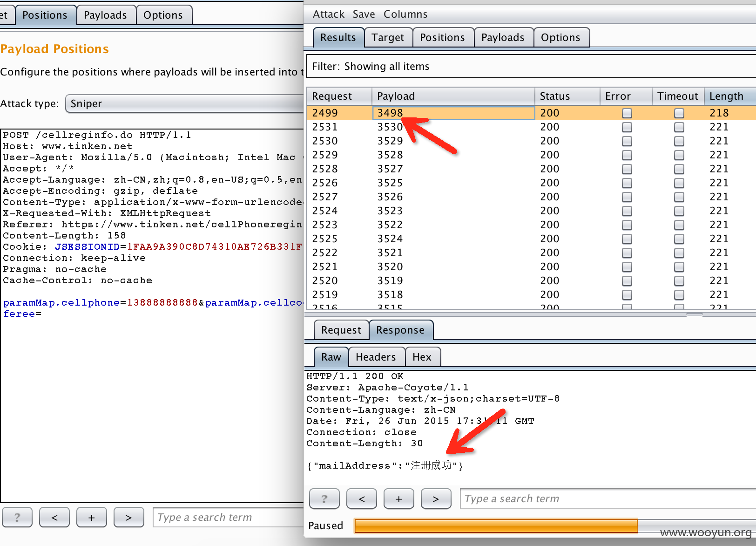
Task: Click JSESSIONID cookie value in request editor
Action: coord(214,247)
